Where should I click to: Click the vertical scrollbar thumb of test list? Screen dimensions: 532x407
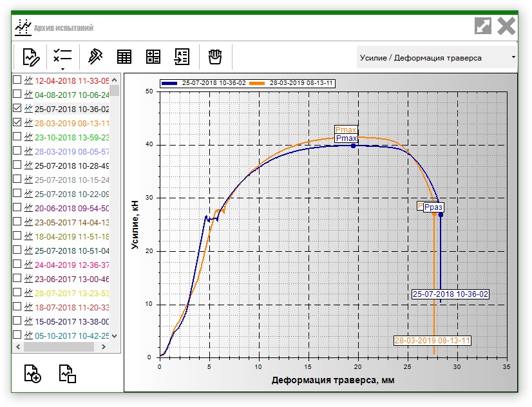[115, 91]
